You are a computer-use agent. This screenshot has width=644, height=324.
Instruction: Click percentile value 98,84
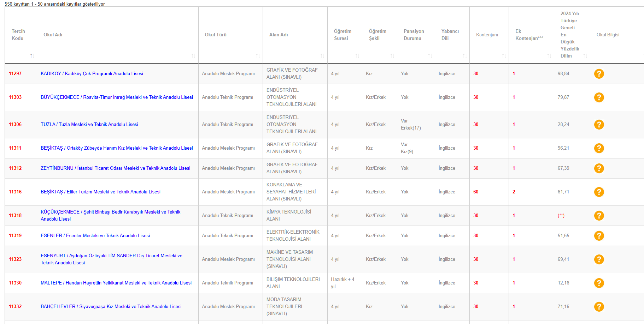563,74
